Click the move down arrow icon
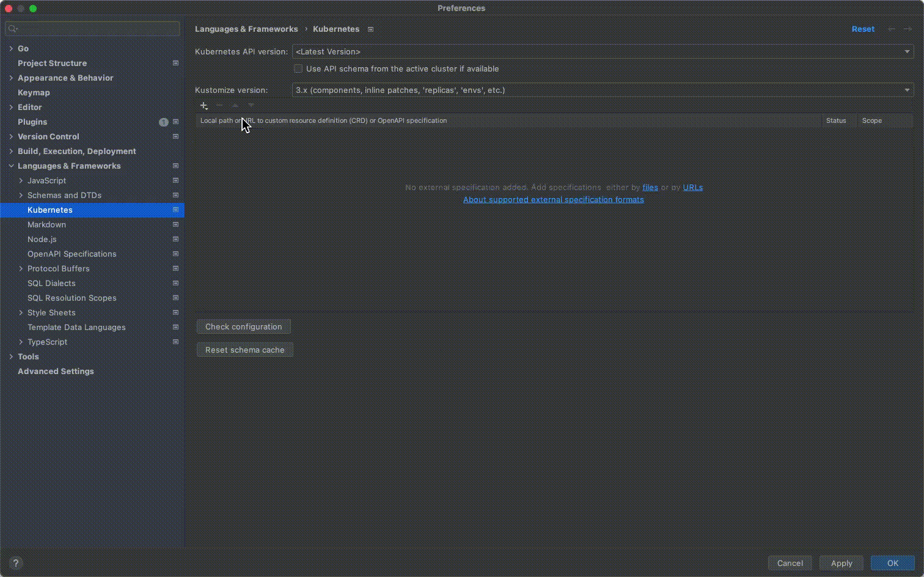Image resolution: width=924 pixels, height=577 pixels. 251,105
